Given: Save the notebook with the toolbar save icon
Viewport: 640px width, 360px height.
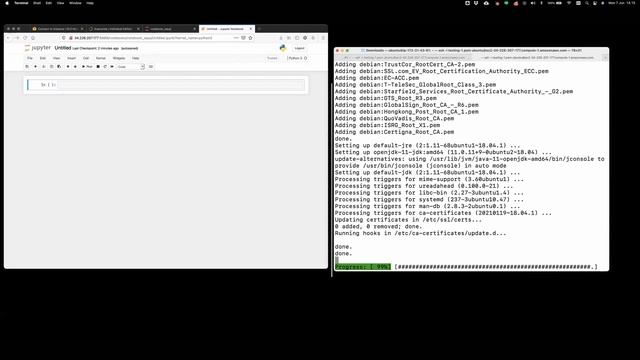Looking at the screenshot, I should (27, 67).
